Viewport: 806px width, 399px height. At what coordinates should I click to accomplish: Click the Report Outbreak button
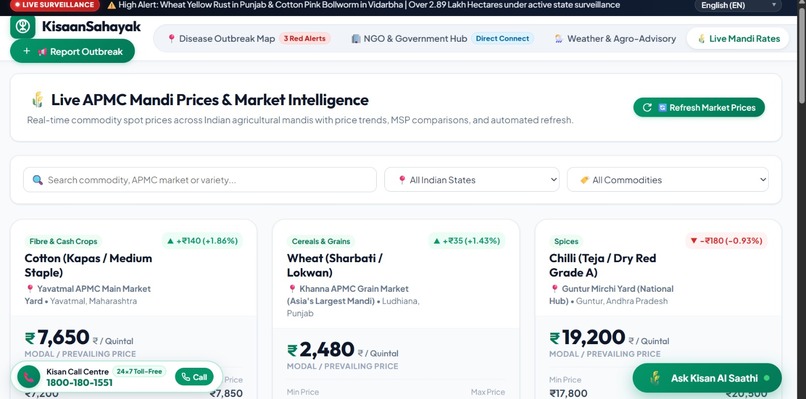click(72, 51)
